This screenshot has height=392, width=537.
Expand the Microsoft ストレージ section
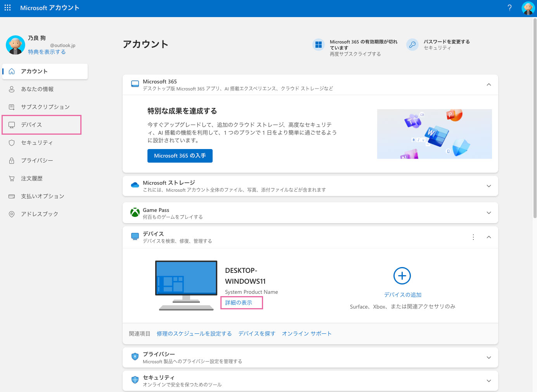[488, 186]
